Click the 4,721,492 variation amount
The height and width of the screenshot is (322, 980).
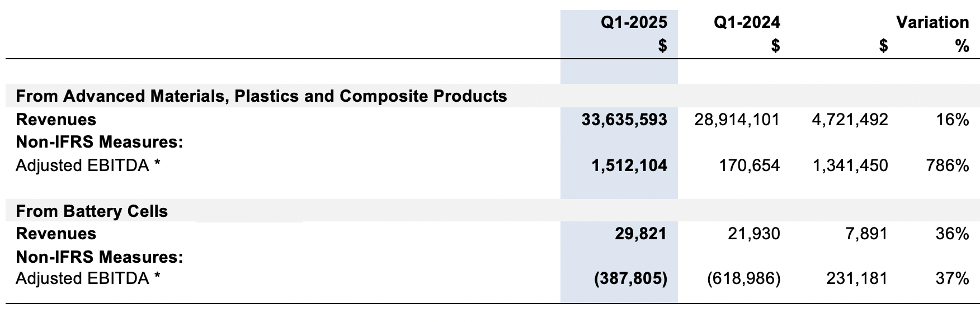[x=850, y=120]
